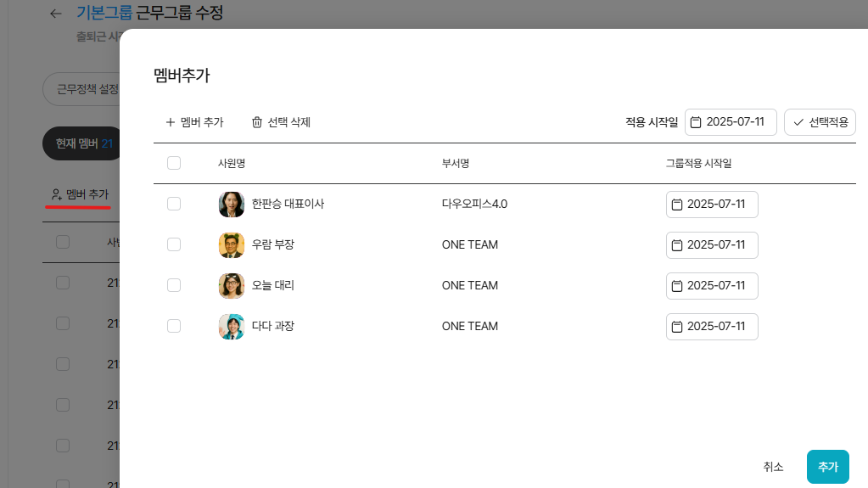Switch to the 현재 멤버 tab
This screenshot has height=488, width=868.
(x=79, y=143)
